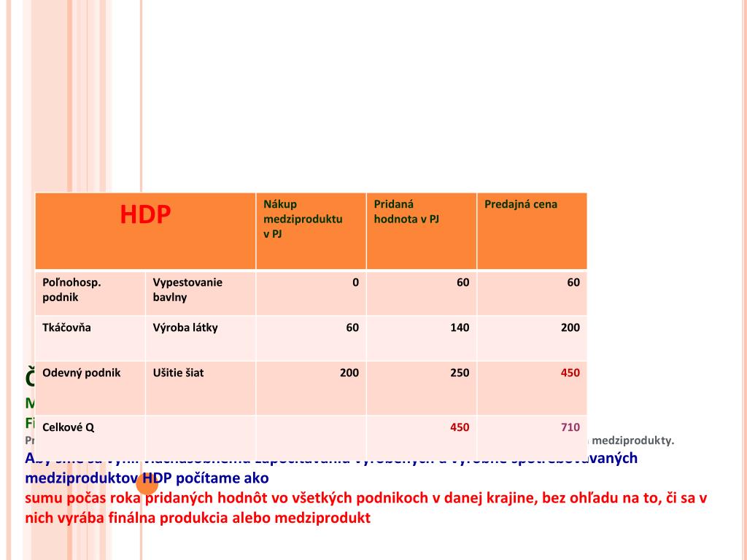Viewport: 747px width, 560px height.
Task: Select the red line starting 'sumu počas roka pridaných'
Action: pos(366,498)
